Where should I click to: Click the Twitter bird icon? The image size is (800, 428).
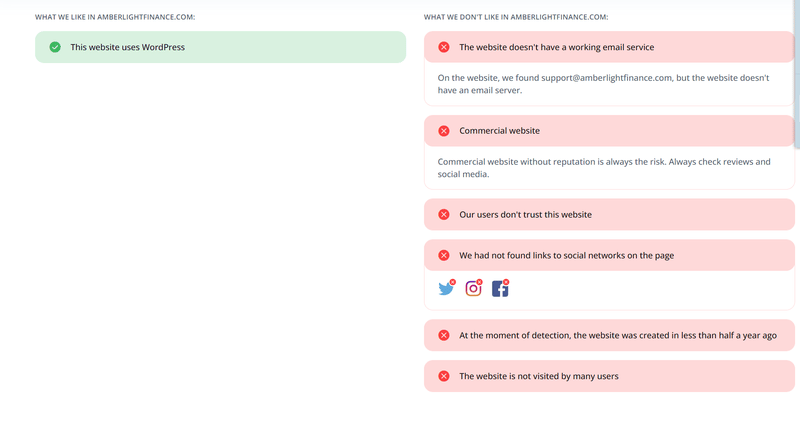[x=446, y=289]
